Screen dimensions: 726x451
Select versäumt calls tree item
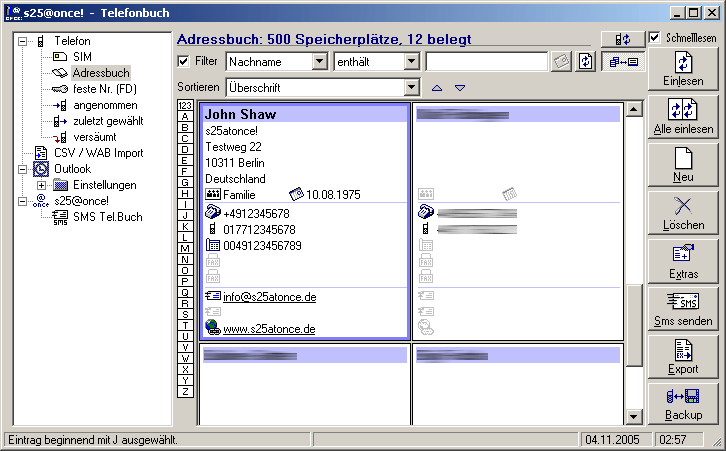(94, 137)
